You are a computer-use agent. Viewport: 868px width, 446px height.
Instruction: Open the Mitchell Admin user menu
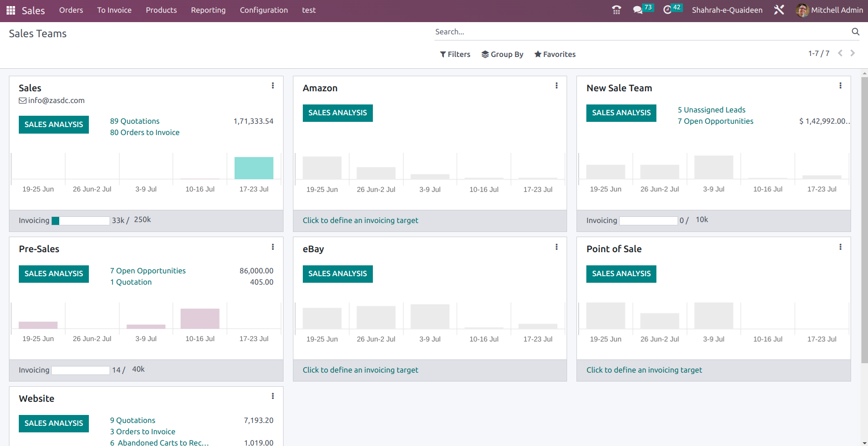tap(829, 10)
